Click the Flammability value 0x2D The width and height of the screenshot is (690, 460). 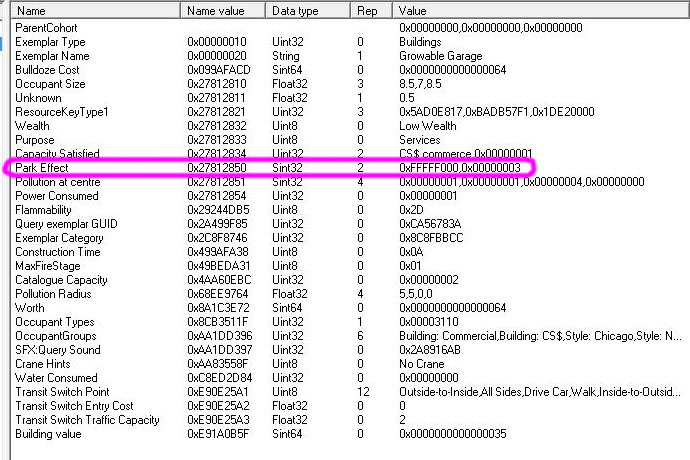(411, 210)
